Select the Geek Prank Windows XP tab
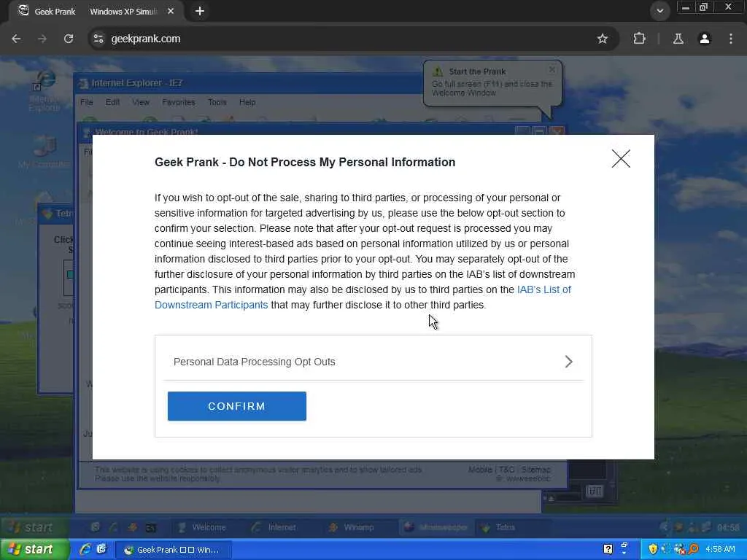747x560 pixels. point(96,11)
